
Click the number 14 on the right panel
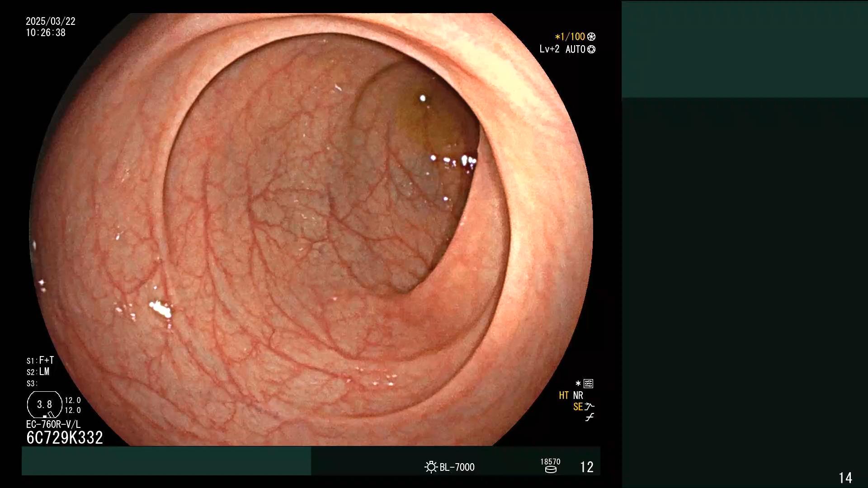(x=845, y=478)
